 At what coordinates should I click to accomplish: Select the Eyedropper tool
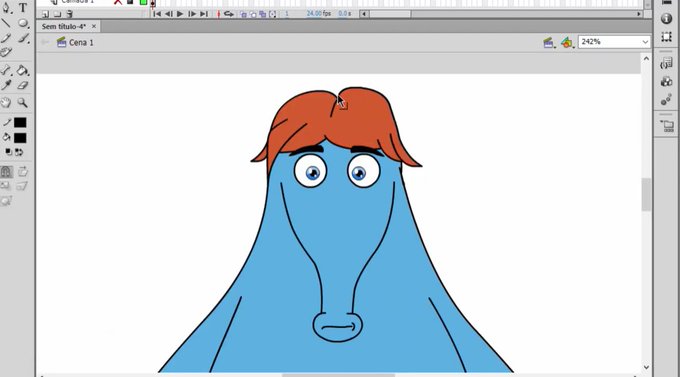pyautogui.click(x=6, y=85)
